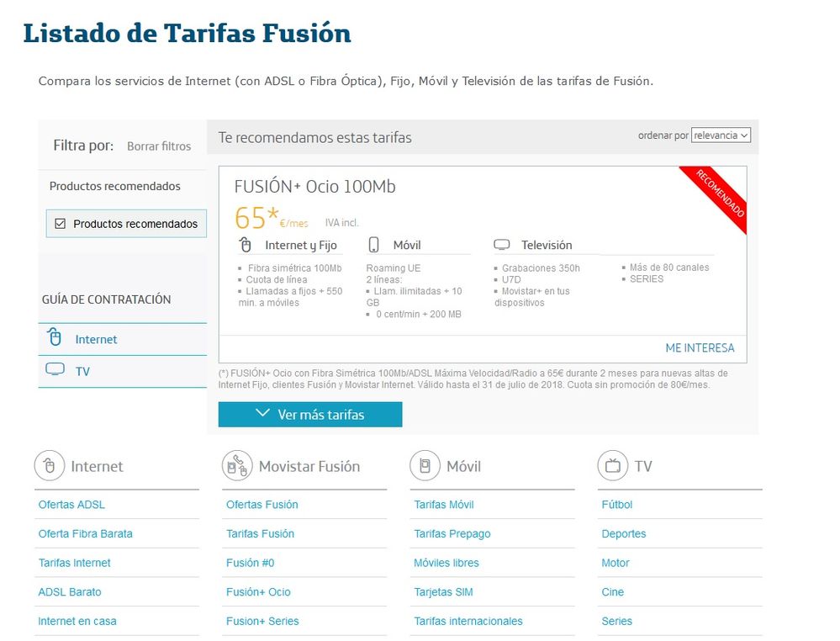Click the mouse icon beside Internet guide
Viewport: 840px width, 641px height.
(x=55, y=338)
